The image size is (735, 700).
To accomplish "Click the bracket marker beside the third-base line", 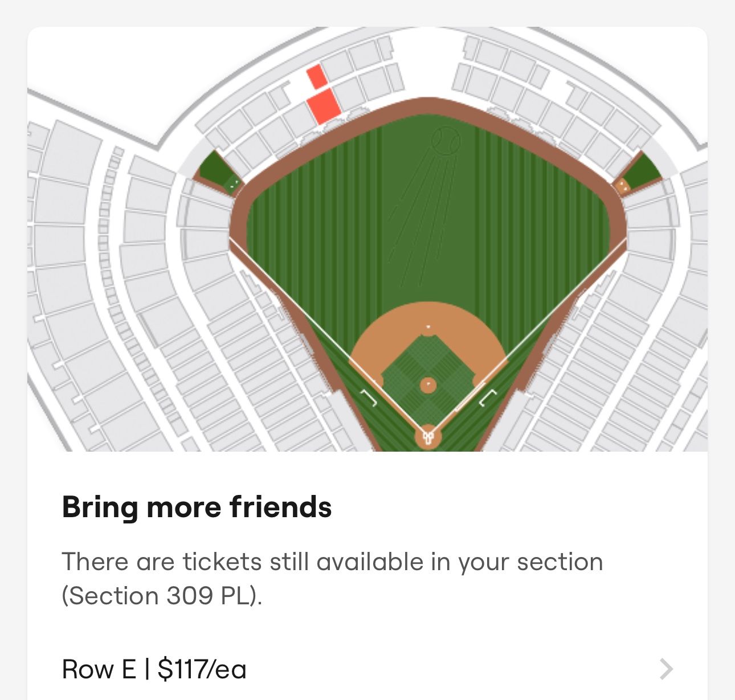I will pos(369,399).
